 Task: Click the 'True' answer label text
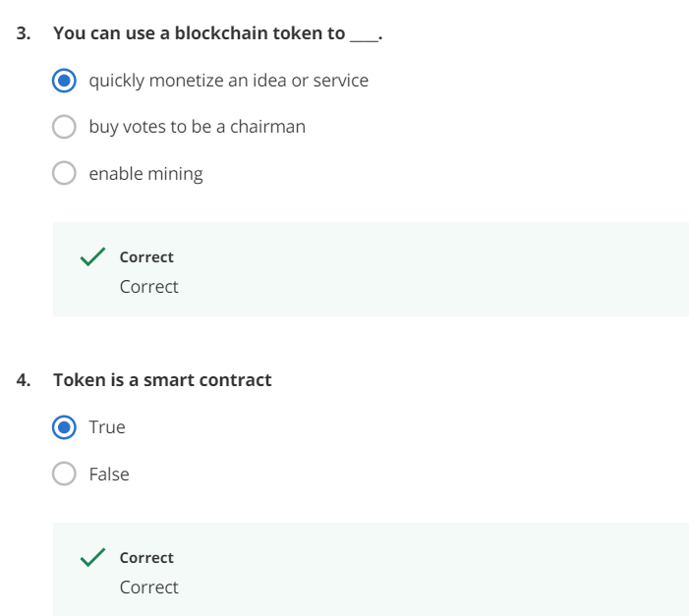click(x=107, y=427)
